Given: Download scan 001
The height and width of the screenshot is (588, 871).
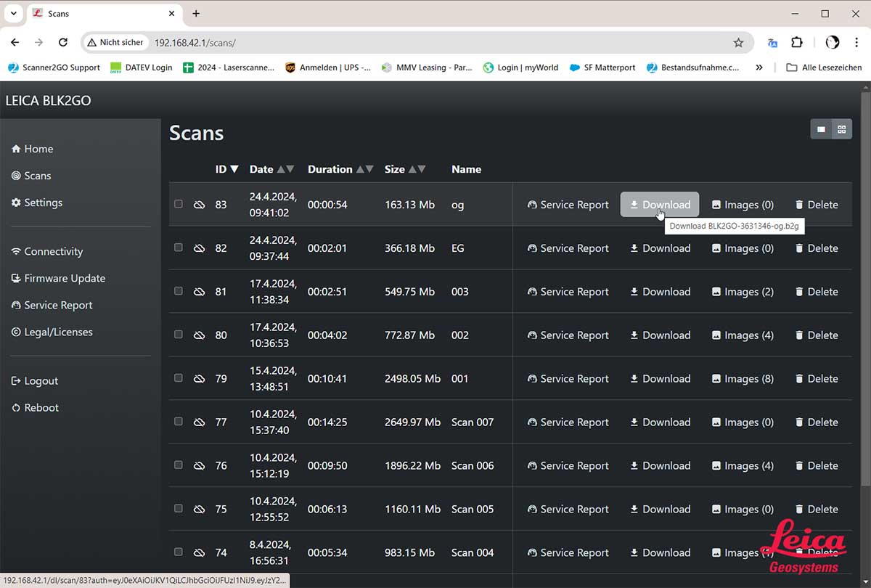Looking at the screenshot, I should 660,379.
